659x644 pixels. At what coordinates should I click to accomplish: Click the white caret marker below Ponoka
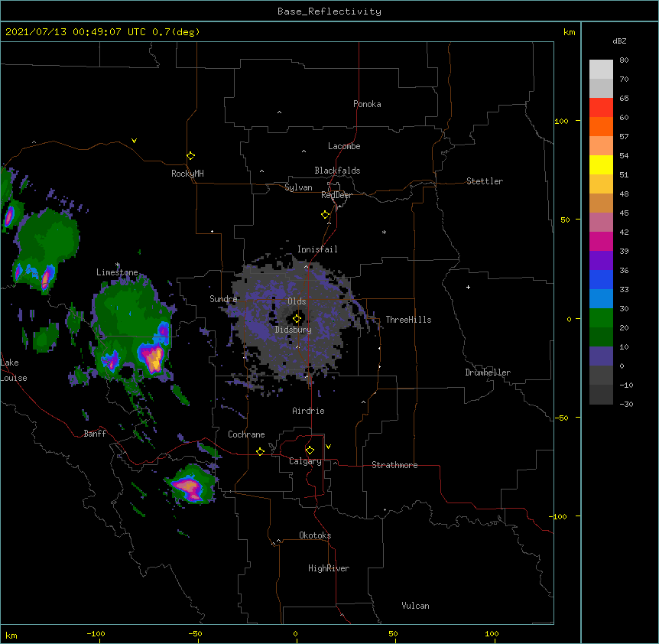click(x=280, y=112)
